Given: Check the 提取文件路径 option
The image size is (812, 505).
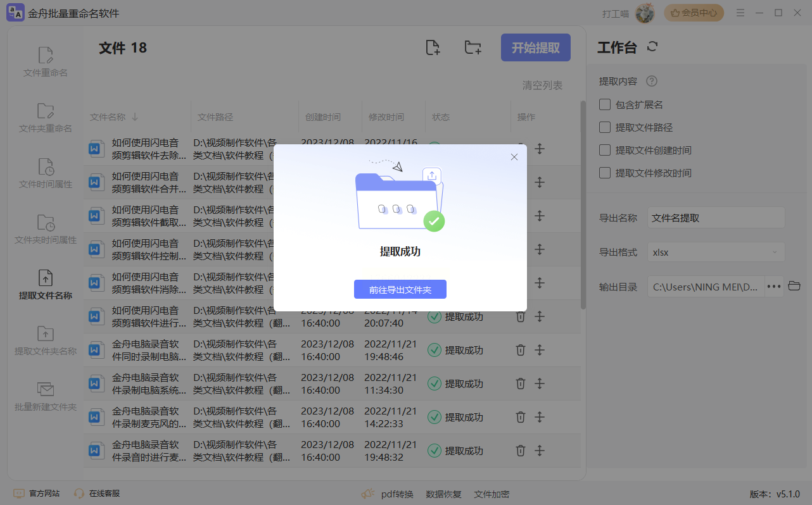Looking at the screenshot, I should point(605,127).
